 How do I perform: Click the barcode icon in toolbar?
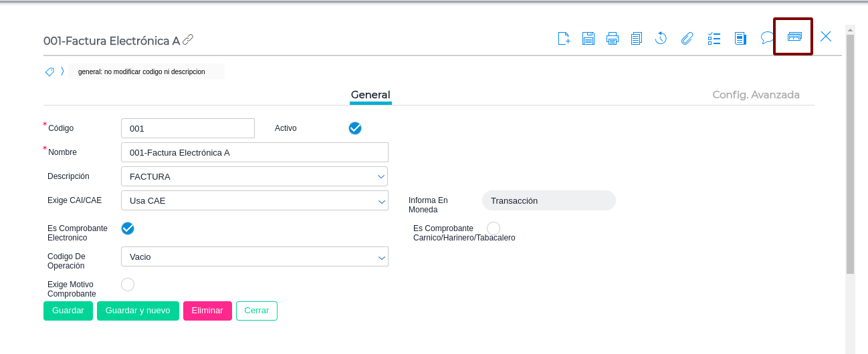(794, 37)
